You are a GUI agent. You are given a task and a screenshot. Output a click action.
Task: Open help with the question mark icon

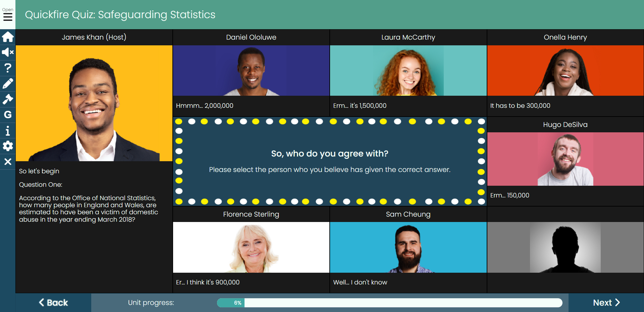pyautogui.click(x=8, y=68)
